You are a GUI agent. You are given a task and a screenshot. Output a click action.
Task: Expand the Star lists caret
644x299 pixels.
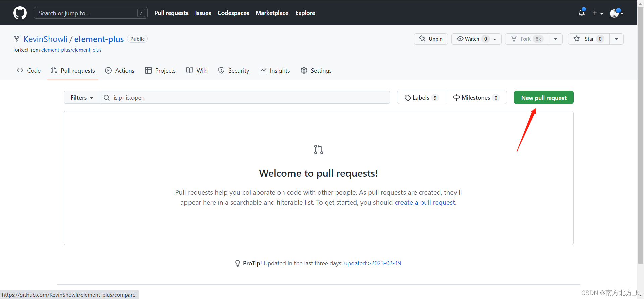click(616, 39)
